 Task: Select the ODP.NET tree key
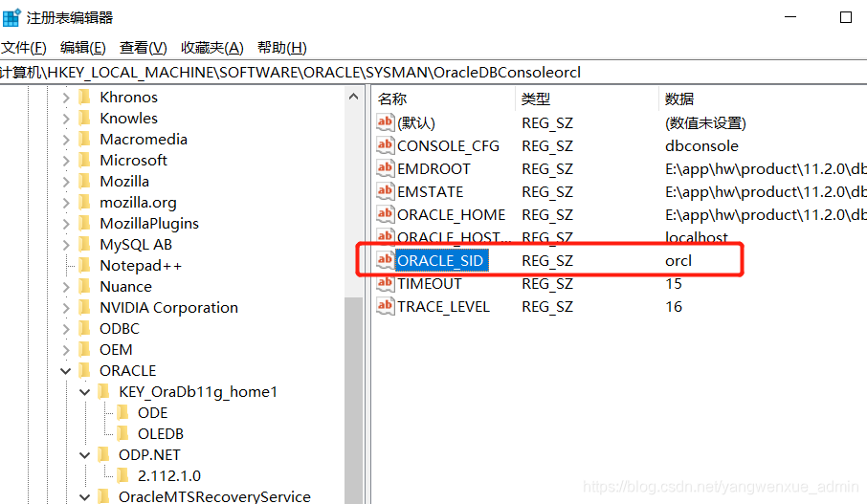tap(149, 455)
